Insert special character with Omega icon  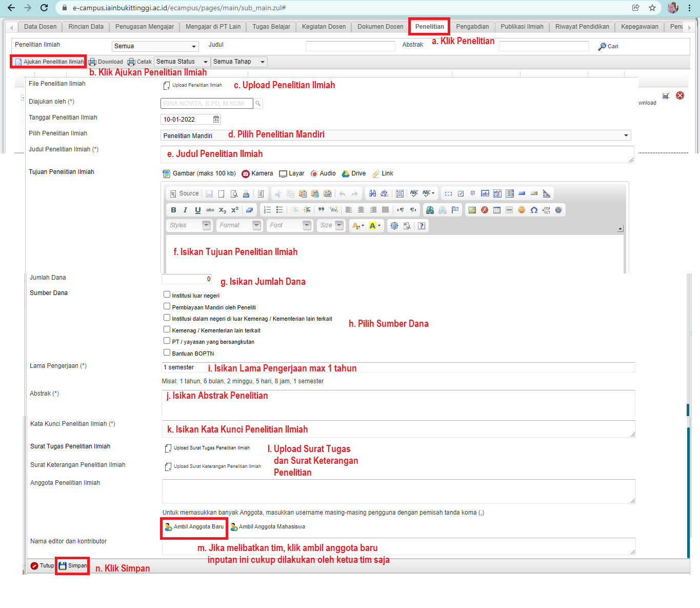pyautogui.click(x=534, y=210)
